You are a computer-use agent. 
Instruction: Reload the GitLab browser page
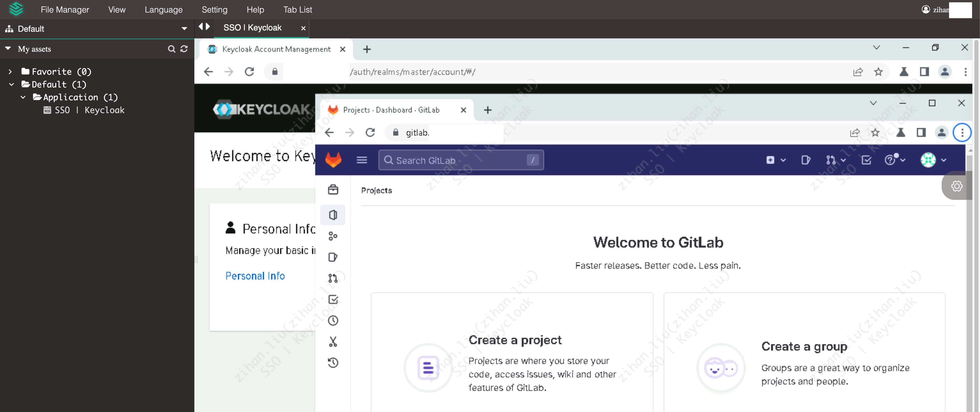click(370, 133)
